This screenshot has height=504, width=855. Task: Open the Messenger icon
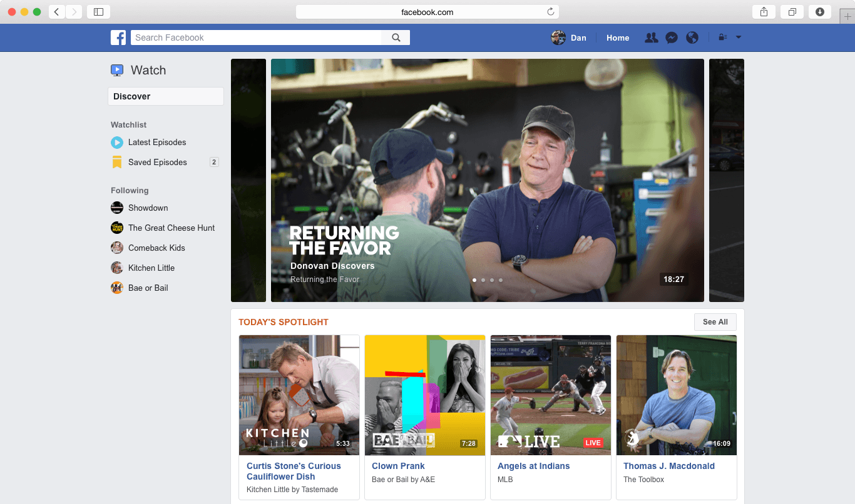(x=672, y=38)
